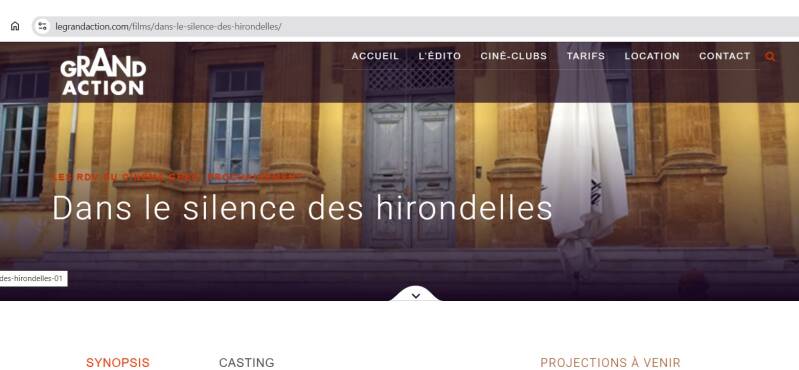The image size is (799, 370).
Task: Open the CONTACT page
Action: (725, 56)
